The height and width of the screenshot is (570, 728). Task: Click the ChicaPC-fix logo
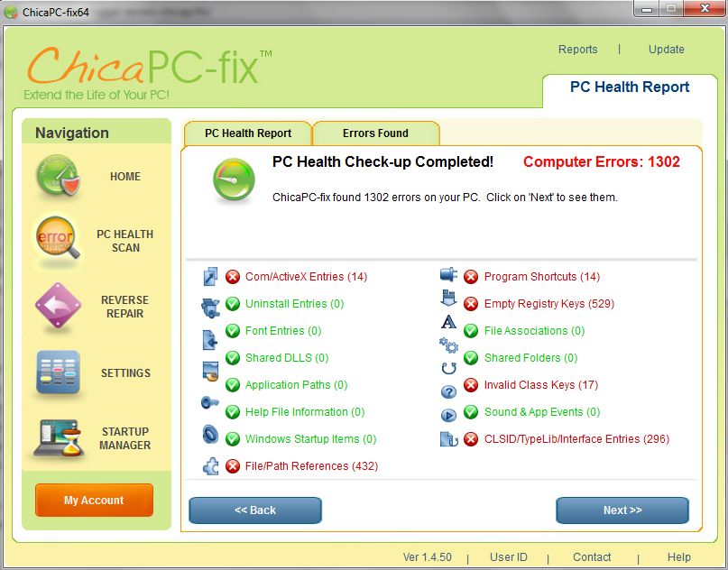pyautogui.click(x=149, y=72)
